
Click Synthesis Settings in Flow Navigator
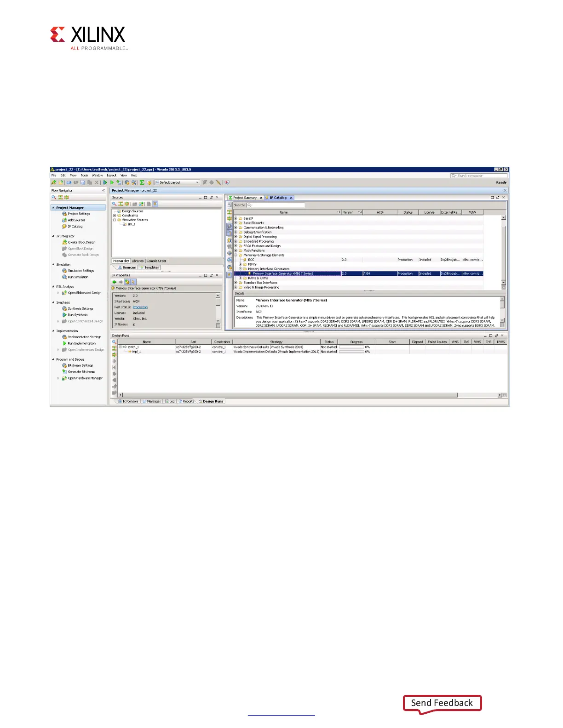click(x=77, y=308)
